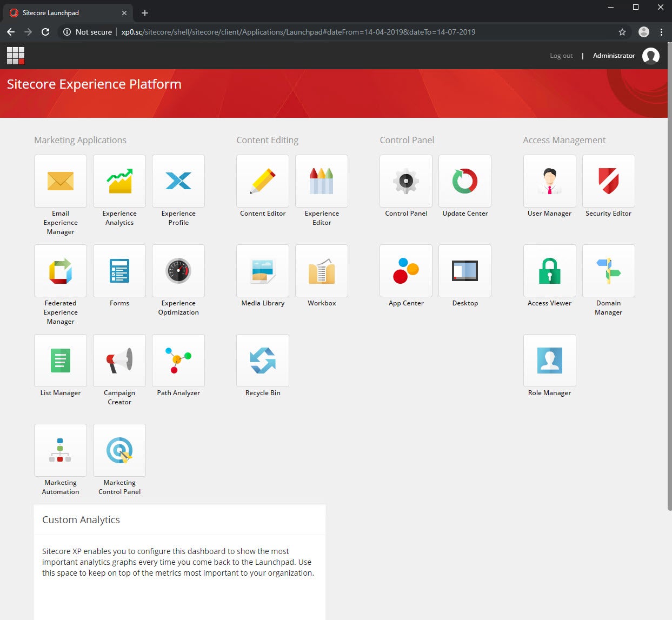672x620 pixels.
Task: Open Chrome profile avatar button
Action: (x=644, y=32)
